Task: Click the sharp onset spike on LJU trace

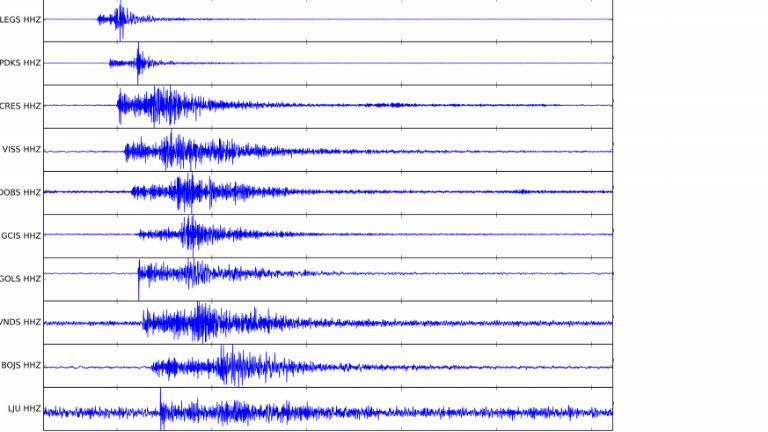Action: 161,410
